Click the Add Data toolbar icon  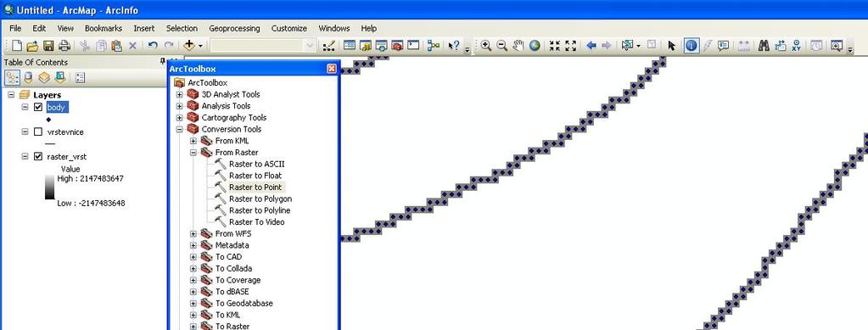(x=190, y=46)
